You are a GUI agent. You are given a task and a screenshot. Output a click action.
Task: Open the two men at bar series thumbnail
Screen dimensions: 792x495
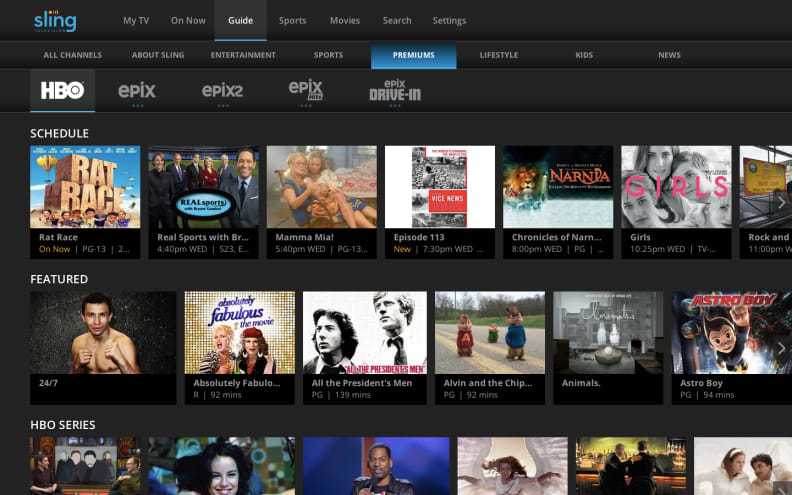[x=631, y=466]
